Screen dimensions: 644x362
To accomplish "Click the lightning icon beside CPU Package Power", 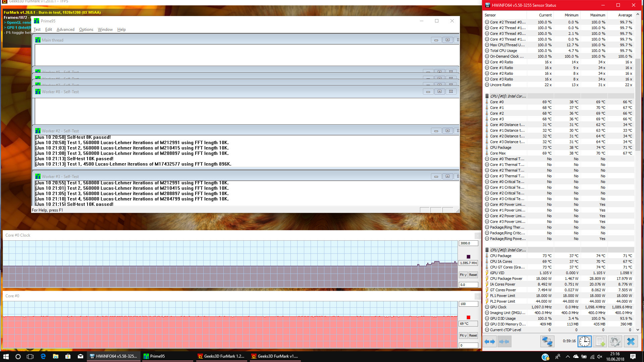I will pos(487,278).
